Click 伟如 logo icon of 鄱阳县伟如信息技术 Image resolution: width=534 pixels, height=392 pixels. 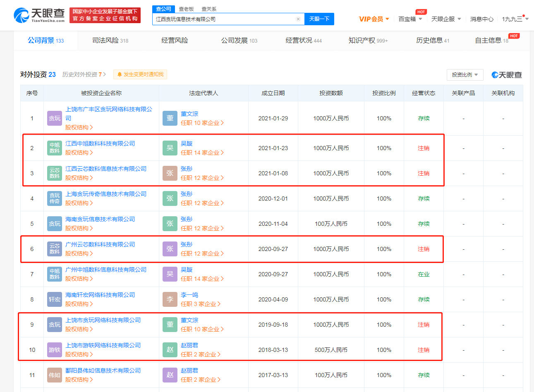(x=55, y=375)
